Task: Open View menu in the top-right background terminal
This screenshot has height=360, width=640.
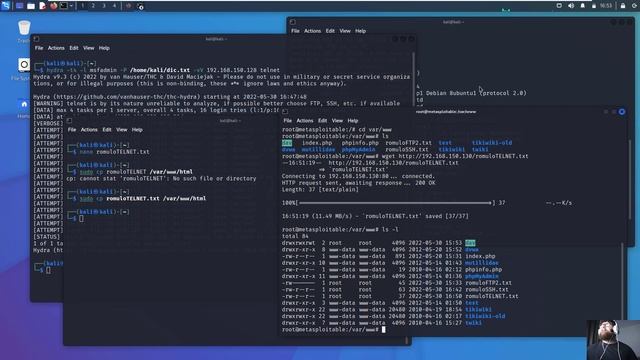Action: tap(345, 31)
